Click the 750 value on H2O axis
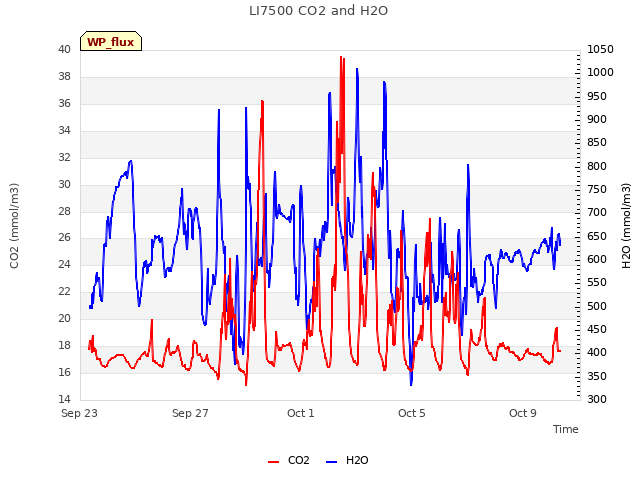This screenshot has width=640, height=480. click(597, 189)
